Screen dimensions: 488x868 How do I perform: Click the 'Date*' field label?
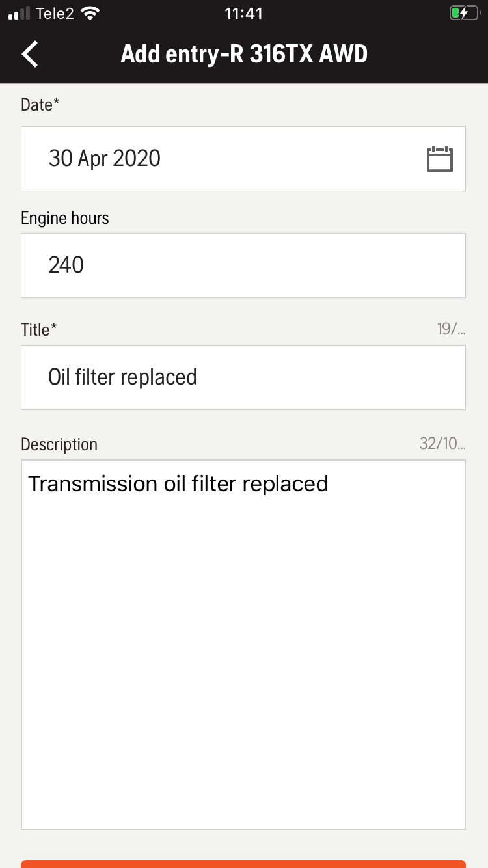coord(40,105)
